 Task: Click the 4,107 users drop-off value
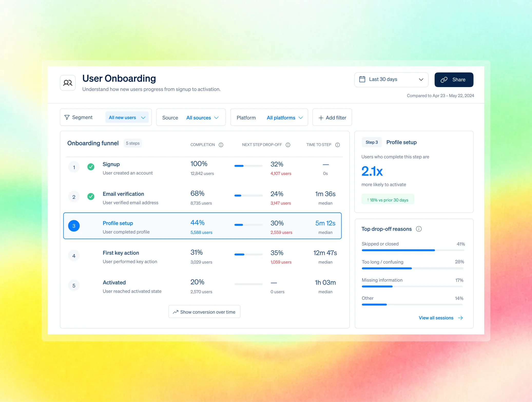tap(281, 173)
